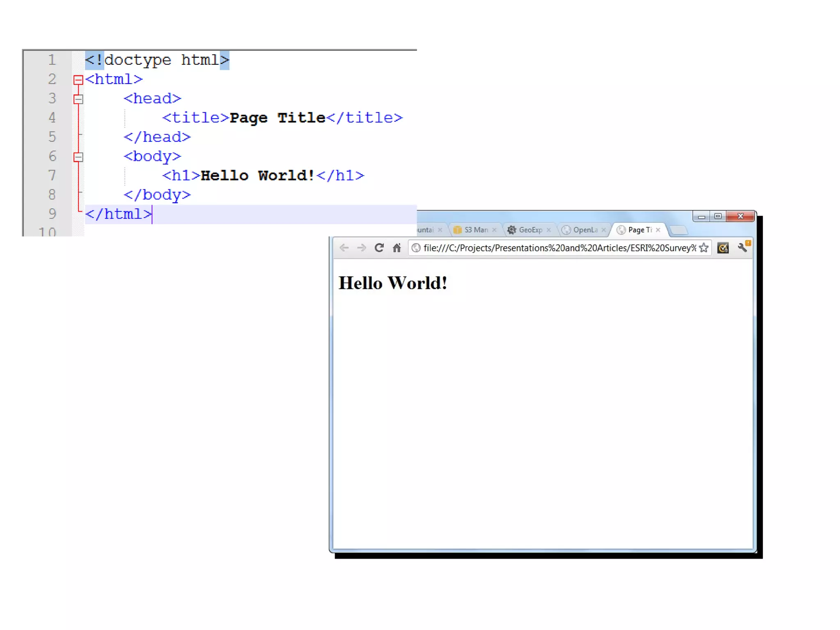The height and width of the screenshot is (630, 840).
Task: Reload the page with refresh icon
Action: point(379,248)
